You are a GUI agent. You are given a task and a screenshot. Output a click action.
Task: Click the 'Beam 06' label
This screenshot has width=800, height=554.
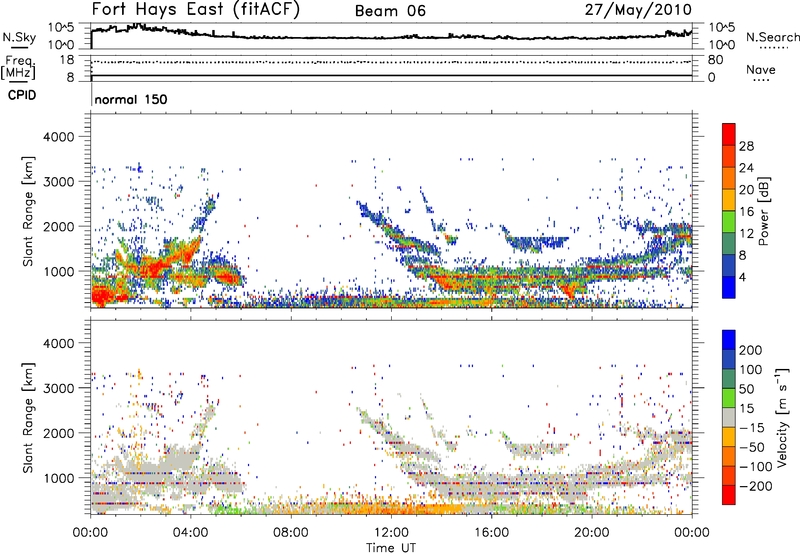[x=390, y=11]
